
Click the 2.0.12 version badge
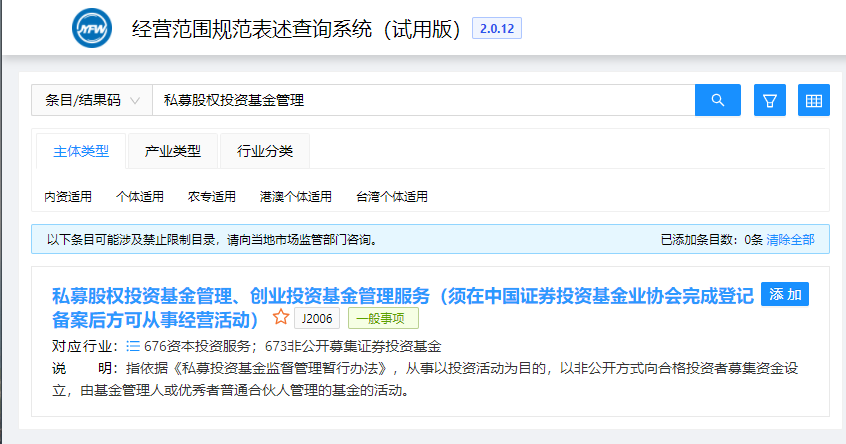pyautogui.click(x=497, y=29)
